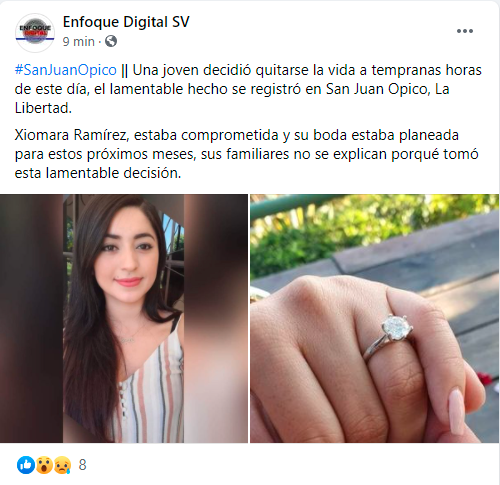The image size is (500, 485).
Task: Click the blurred left border of portrait photo
Action: 31,319
